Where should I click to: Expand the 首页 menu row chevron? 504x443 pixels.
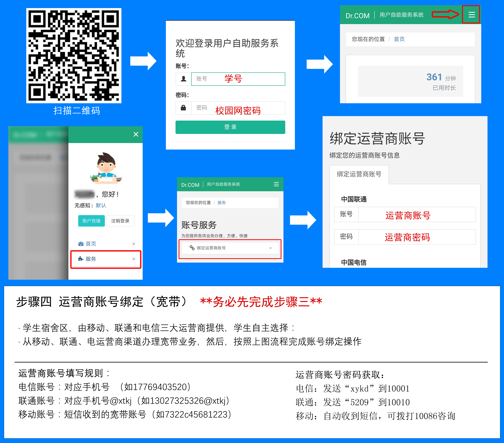click(x=134, y=244)
